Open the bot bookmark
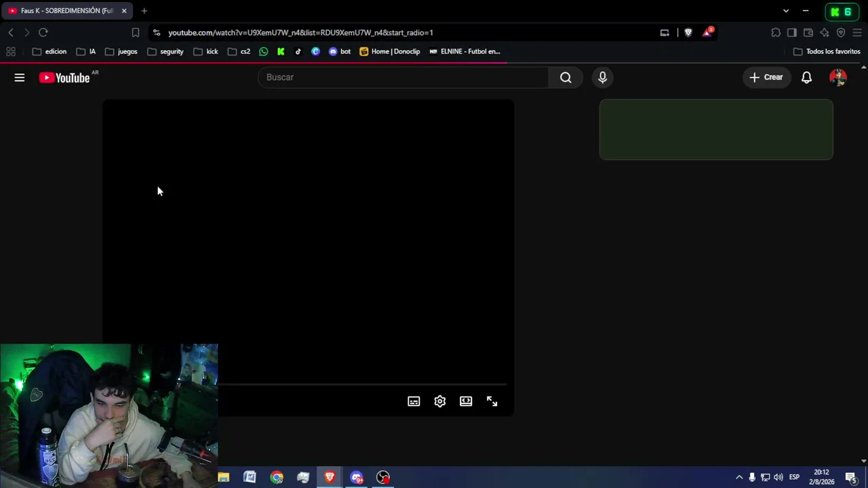 pyautogui.click(x=340, y=52)
